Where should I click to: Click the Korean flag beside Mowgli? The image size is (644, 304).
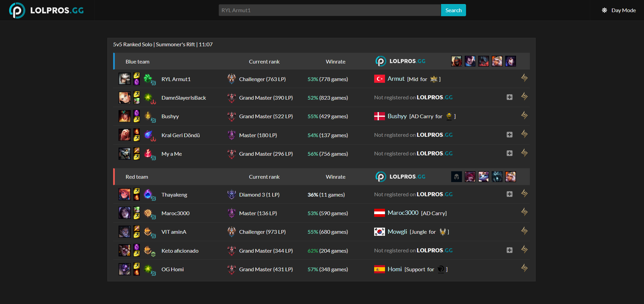tap(380, 232)
